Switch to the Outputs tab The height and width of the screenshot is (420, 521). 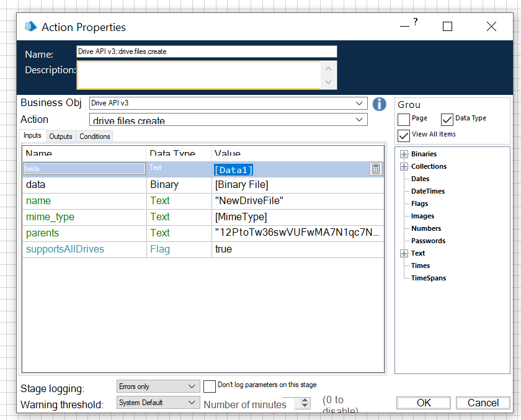(61, 136)
